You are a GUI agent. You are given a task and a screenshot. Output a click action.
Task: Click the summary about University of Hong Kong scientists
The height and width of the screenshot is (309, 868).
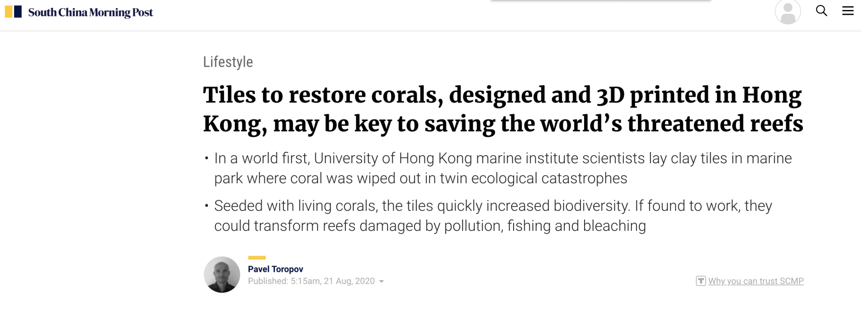[503, 168]
